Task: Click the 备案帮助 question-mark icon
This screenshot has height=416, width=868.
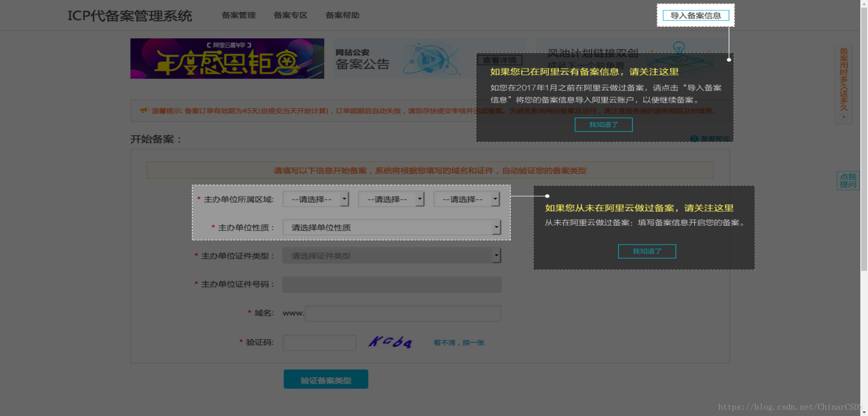Action: (x=694, y=139)
